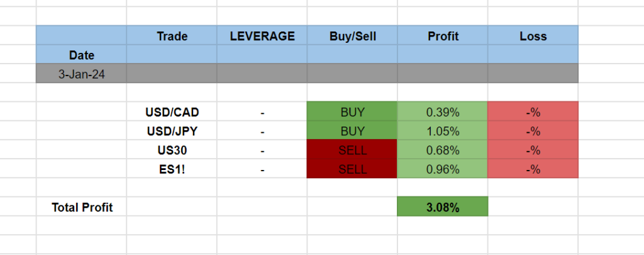Select the Date label cell

point(82,55)
